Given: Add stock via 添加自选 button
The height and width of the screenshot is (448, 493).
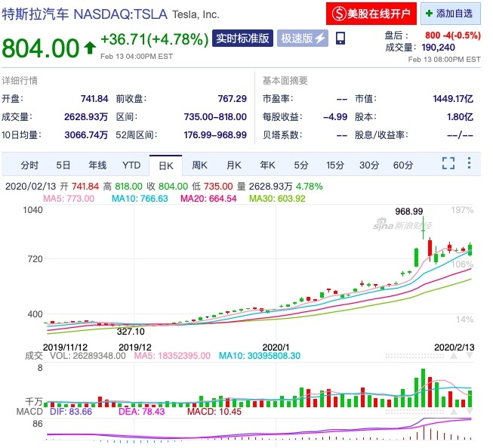Looking at the screenshot, I should tap(451, 14).
